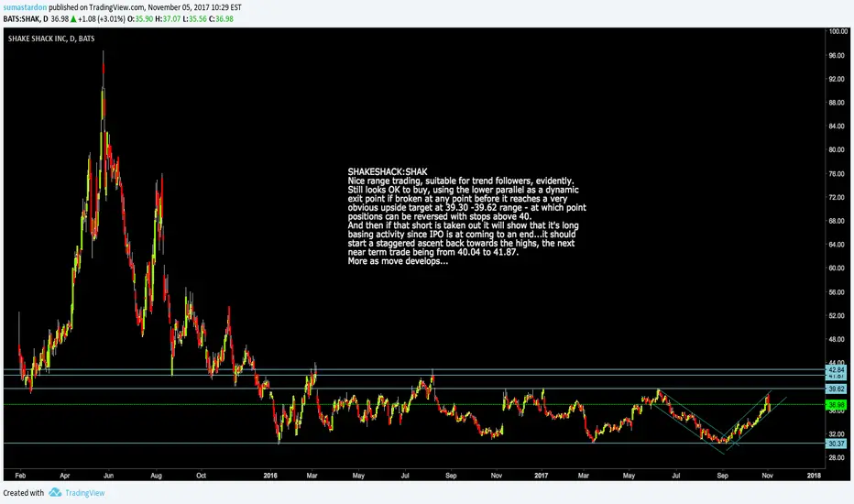Click the Jun label on the time axis
The width and height of the screenshot is (854, 504).
108,476
